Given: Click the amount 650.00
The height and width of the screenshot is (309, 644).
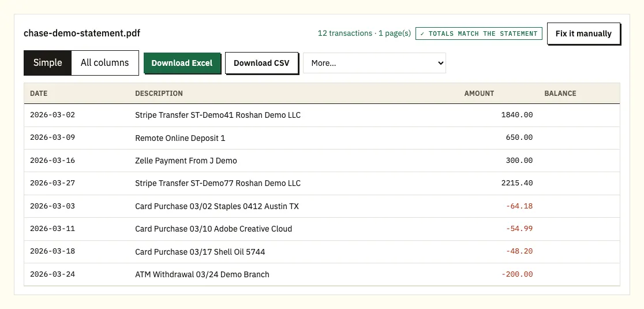Looking at the screenshot, I should coord(519,137).
